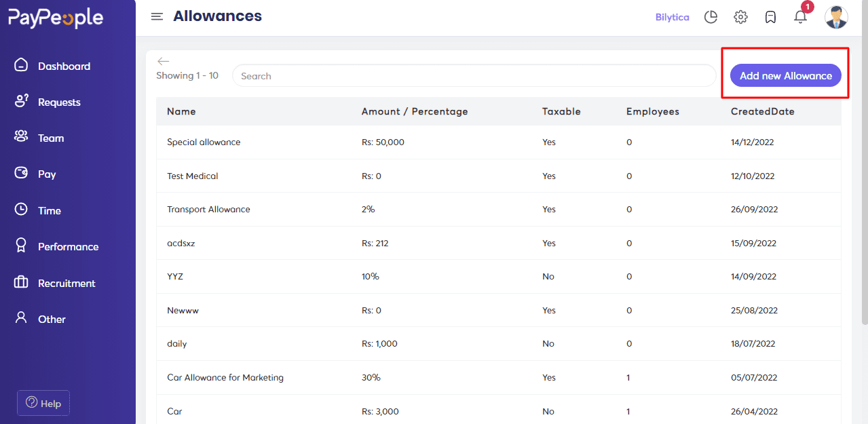This screenshot has width=868, height=424.
Task: Open the notifications bell
Action: (x=801, y=17)
